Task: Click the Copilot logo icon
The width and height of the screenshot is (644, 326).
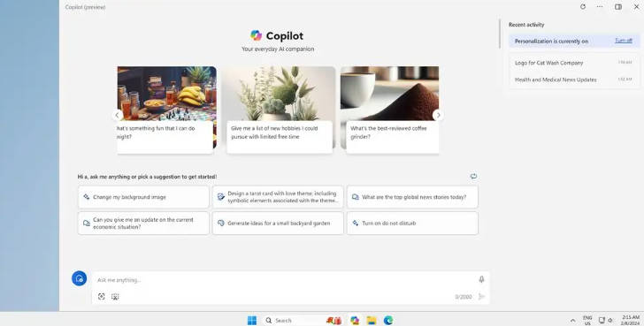Action: (256, 35)
